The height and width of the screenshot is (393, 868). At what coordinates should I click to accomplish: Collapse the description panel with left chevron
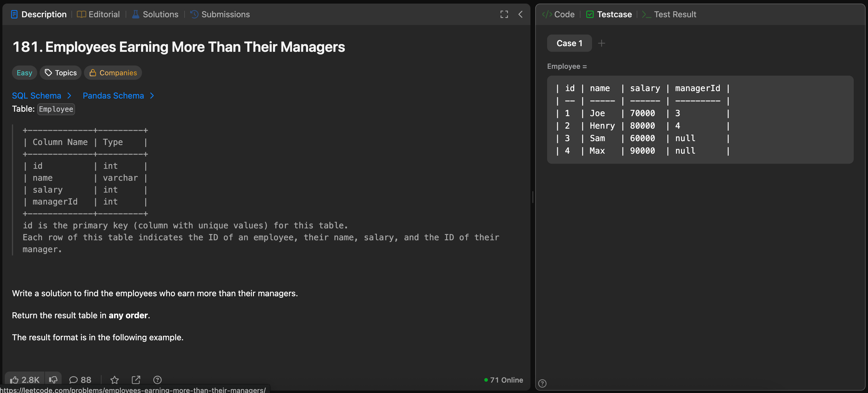pos(520,15)
